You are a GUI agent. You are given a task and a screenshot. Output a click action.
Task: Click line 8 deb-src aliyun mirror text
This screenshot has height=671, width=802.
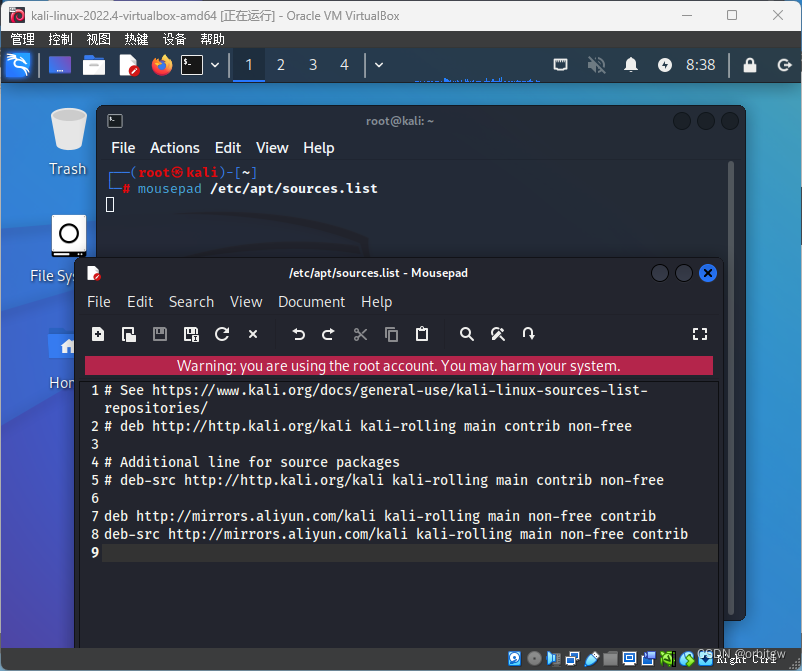pyautogui.click(x=396, y=534)
